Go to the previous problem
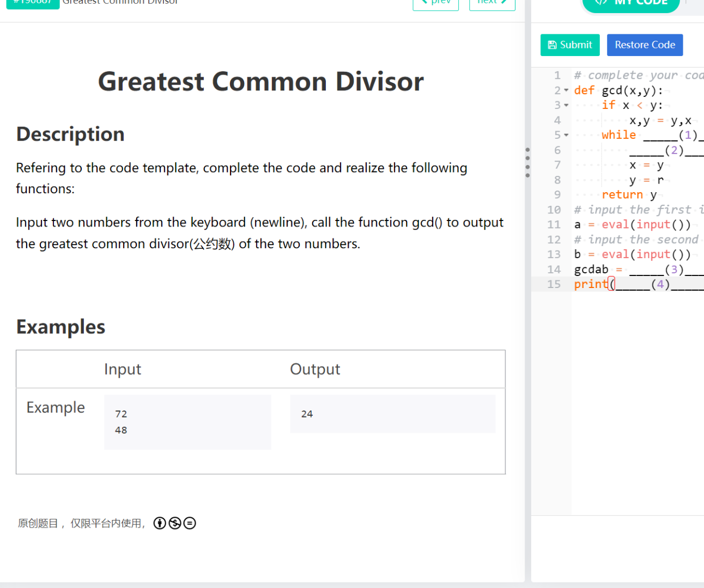 [435, 3]
